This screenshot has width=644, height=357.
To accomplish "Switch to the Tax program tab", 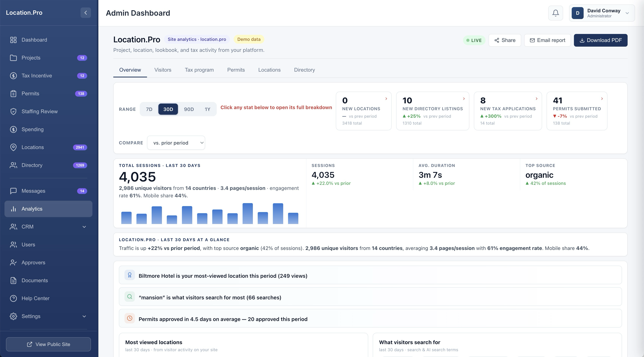I will point(199,70).
